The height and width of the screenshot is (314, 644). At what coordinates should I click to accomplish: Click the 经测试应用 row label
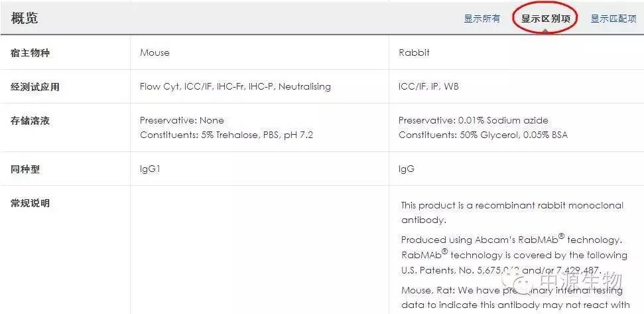(x=35, y=87)
